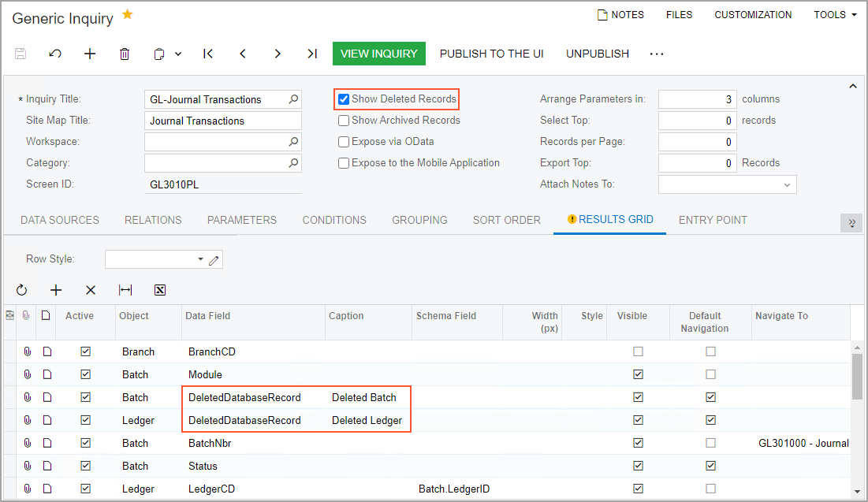Click the View Inquiry button
The image size is (868, 502).
tap(379, 54)
